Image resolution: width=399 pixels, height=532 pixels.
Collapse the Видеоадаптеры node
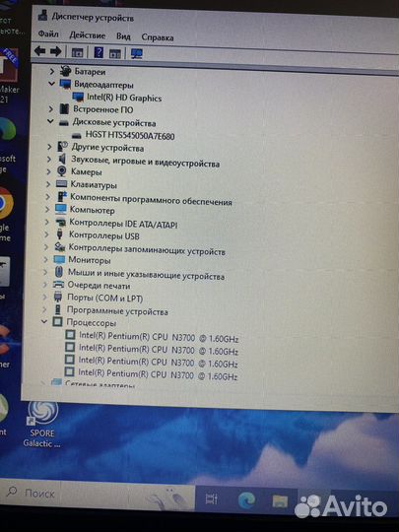coord(51,84)
